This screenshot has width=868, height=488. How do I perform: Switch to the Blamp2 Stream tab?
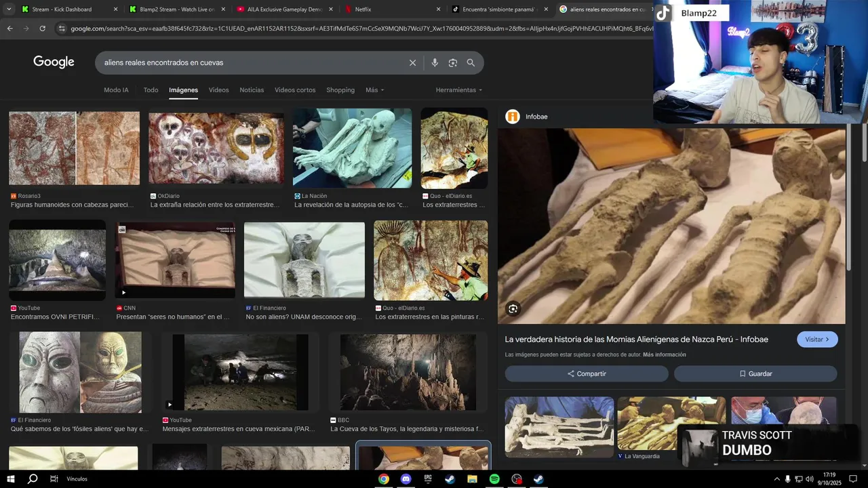(x=176, y=9)
